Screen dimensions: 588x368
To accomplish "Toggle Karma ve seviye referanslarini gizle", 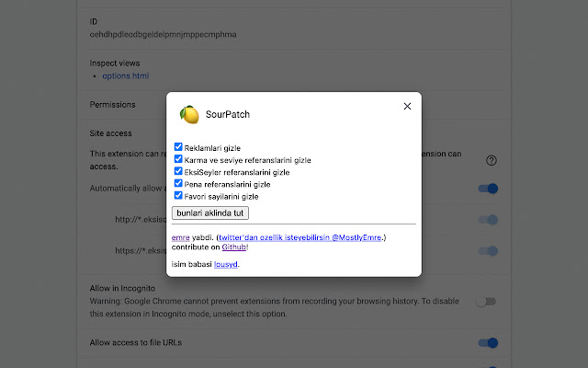I will coord(178,159).
